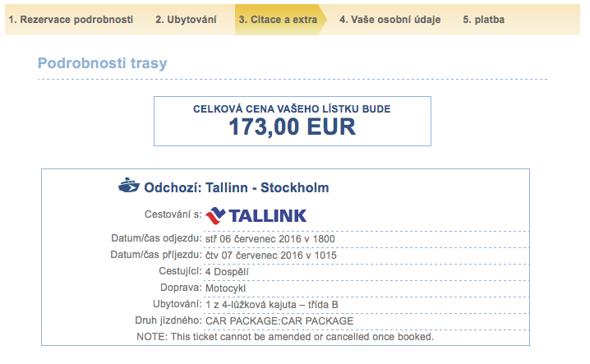
Task: Jump to the 5. platba step
Action: click(x=483, y=19)
